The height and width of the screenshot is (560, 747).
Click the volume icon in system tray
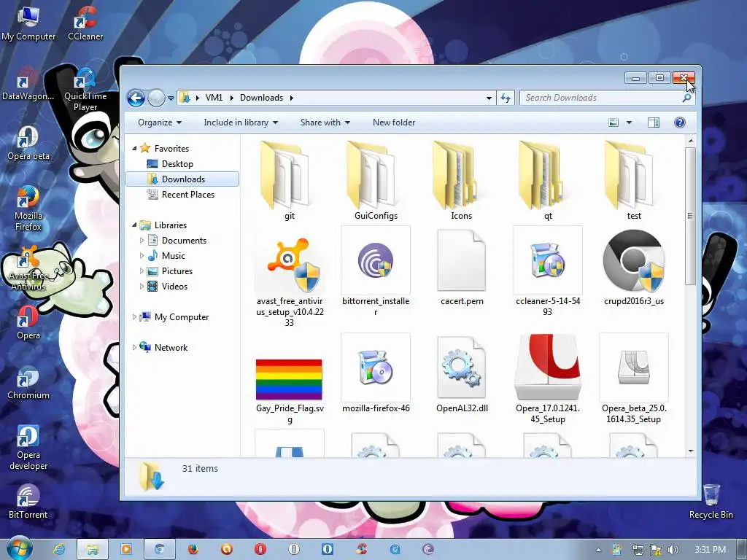(x=673, y=550)
